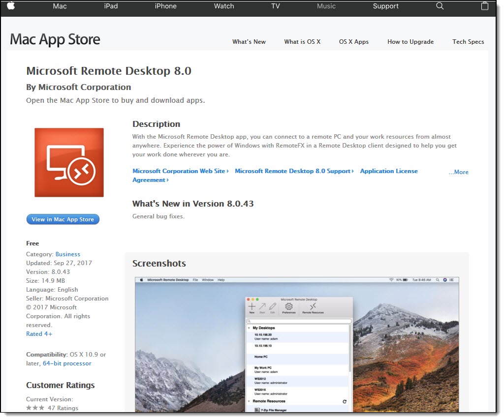Open Microsoft Remote Desktop 8.0 Support link

point(294,171)
